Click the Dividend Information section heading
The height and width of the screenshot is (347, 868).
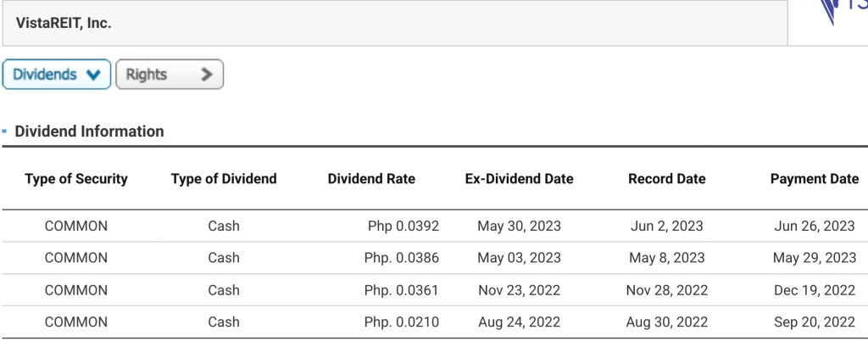(89, 132)
